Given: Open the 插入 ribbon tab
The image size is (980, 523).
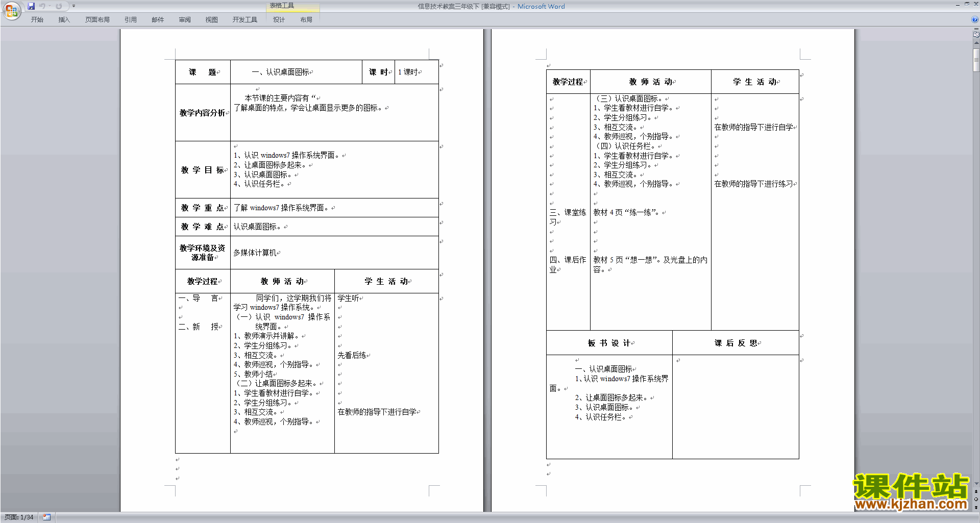Looking at the screenshot, I should 64,20.
